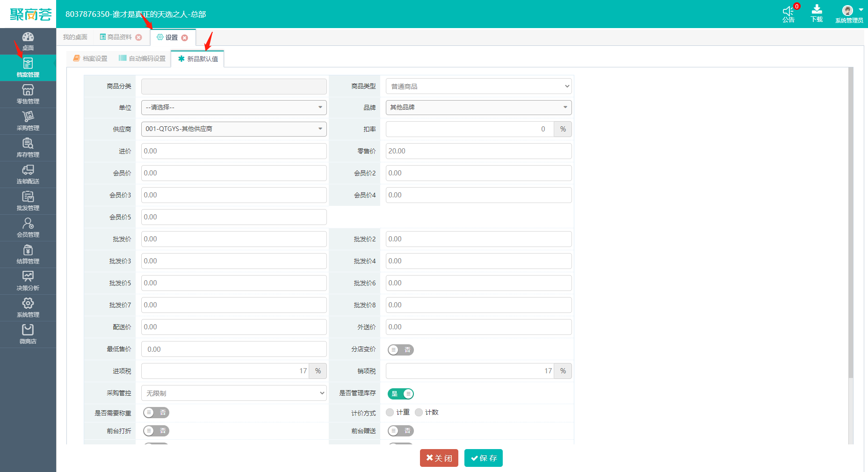The width and height of the screenshot is (868, 472).
Task: Open the 商品类型 dropdown
Action: click(x=479, y=86)
